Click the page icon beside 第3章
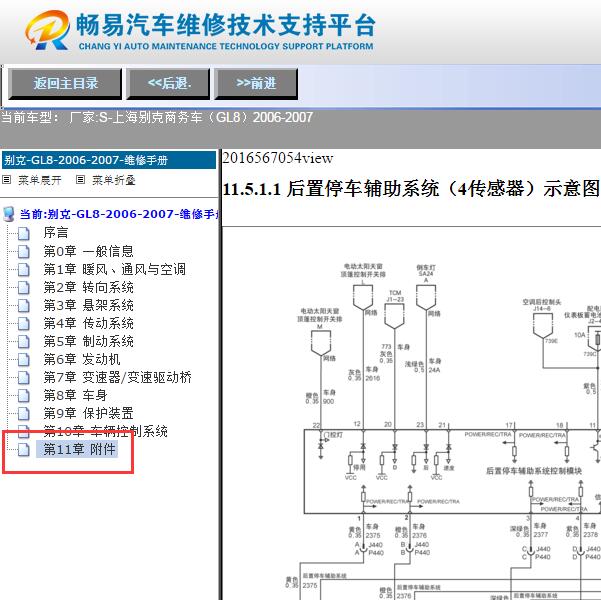The height and width of the screenshot is (600, 601). 24,306
